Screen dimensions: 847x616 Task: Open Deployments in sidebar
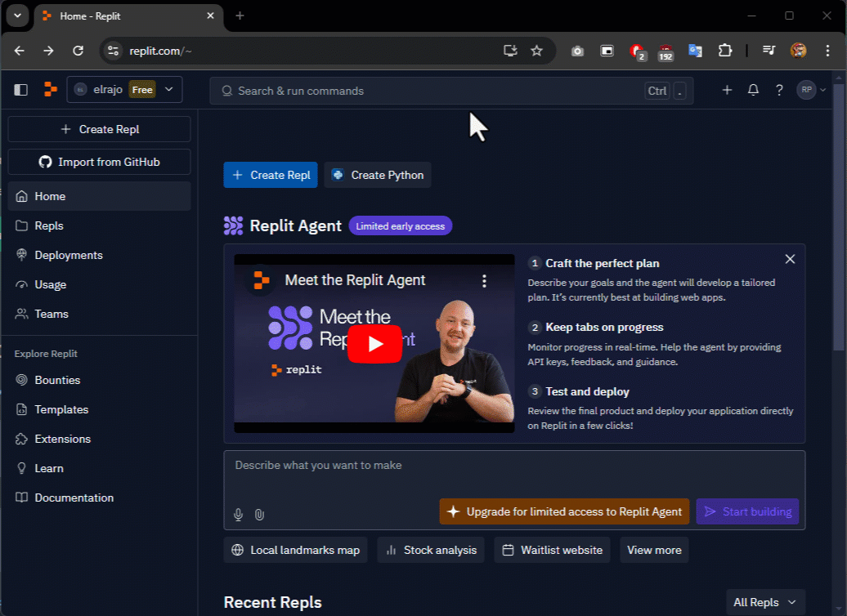100,255
